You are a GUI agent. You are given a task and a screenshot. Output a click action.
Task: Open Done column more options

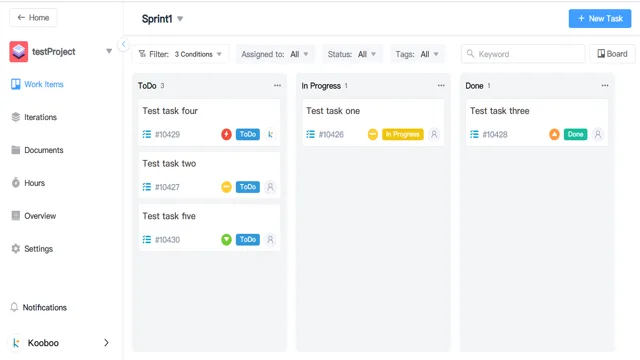click(605, 85)
